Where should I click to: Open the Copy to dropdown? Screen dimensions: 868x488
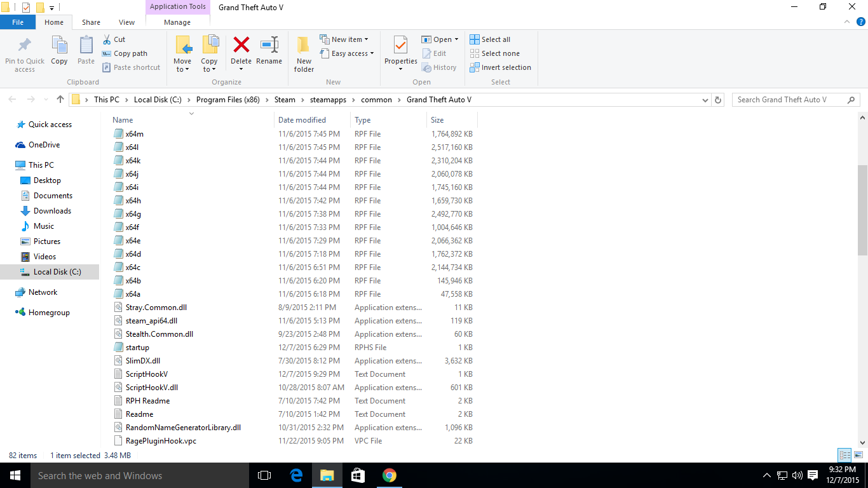(209, 65)
